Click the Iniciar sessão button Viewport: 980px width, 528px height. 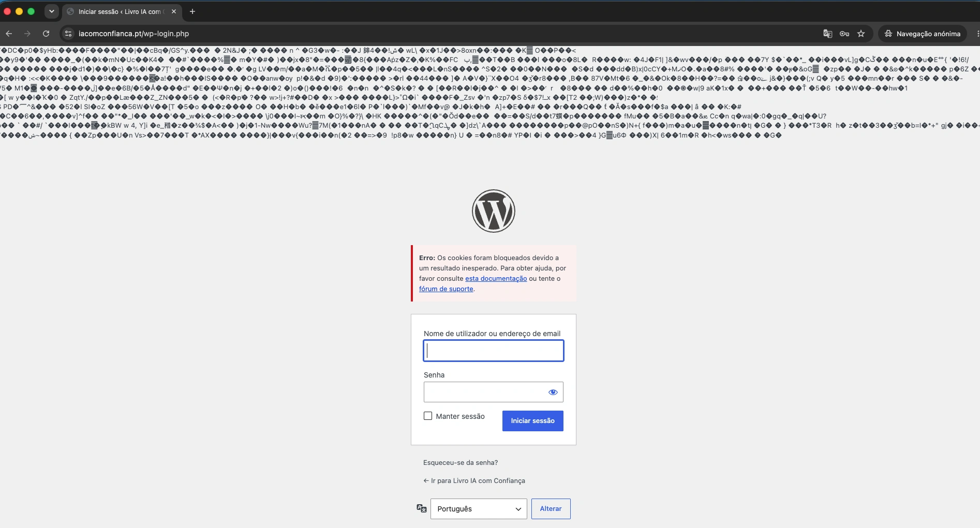pos(532,421)
